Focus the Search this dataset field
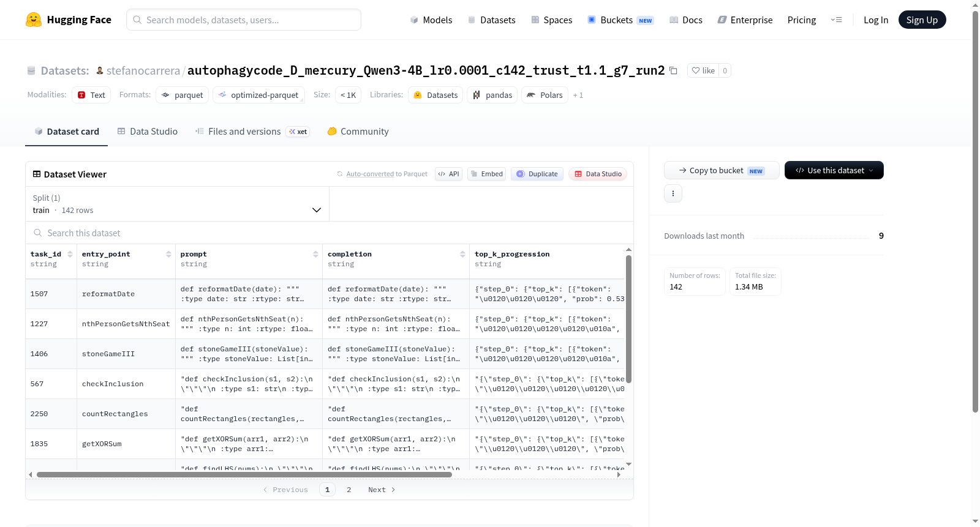Image resolution: width=980 pixels, height=527 pixels. (330, 233)
